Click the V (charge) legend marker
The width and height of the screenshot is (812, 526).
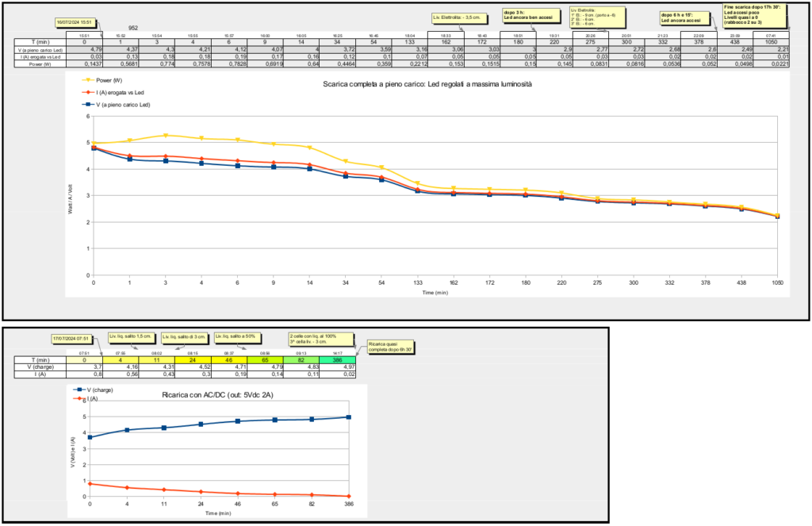click(x=78, y=390)
